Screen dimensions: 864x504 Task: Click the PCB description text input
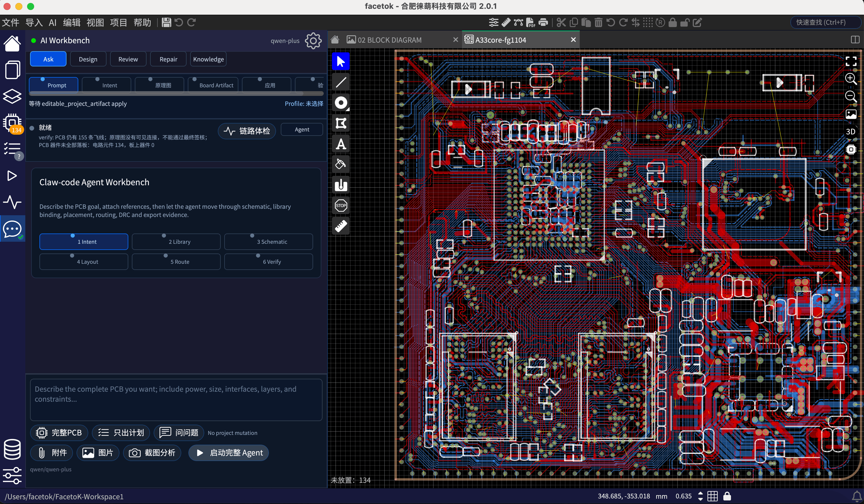[176, 400]
